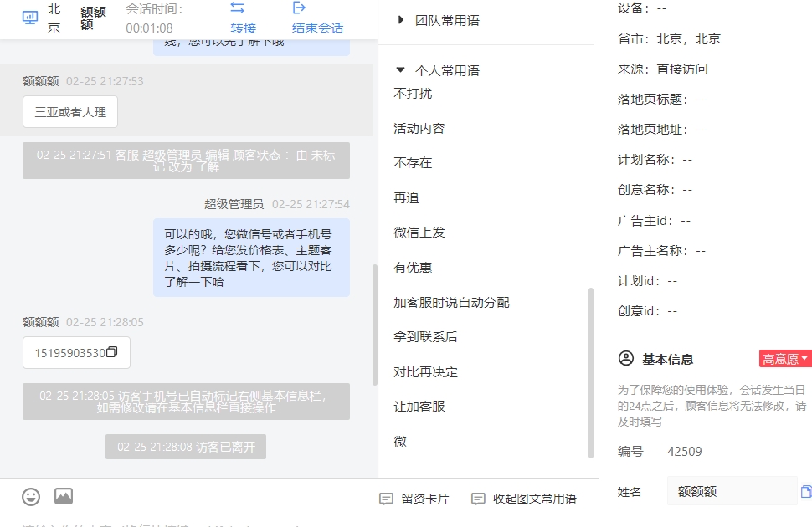
Task: Select the quick phrase 微
Action: pos(400,441)
